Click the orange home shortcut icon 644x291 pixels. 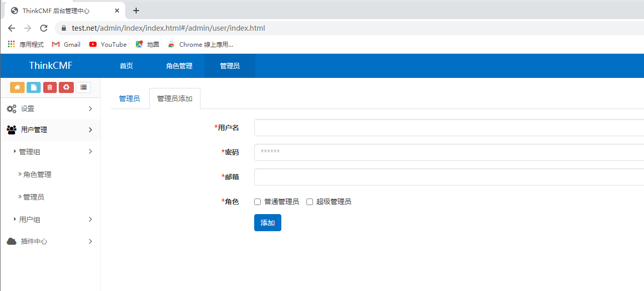[17, 87]
